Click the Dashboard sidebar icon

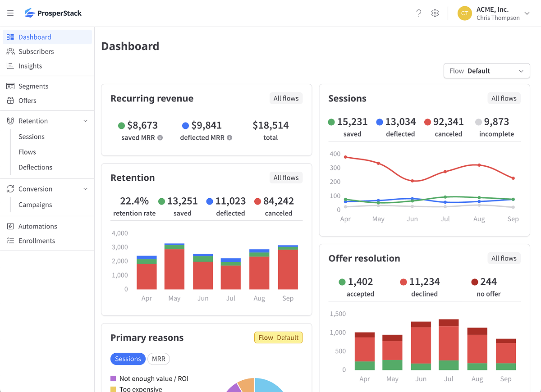click(x=10, y=37)
